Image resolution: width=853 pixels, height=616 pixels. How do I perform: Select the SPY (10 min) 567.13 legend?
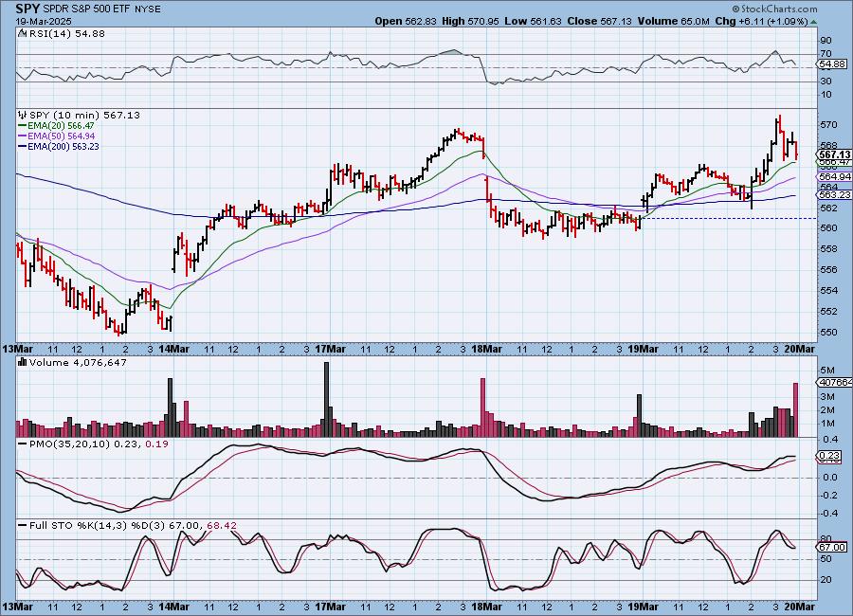(84, 115)
